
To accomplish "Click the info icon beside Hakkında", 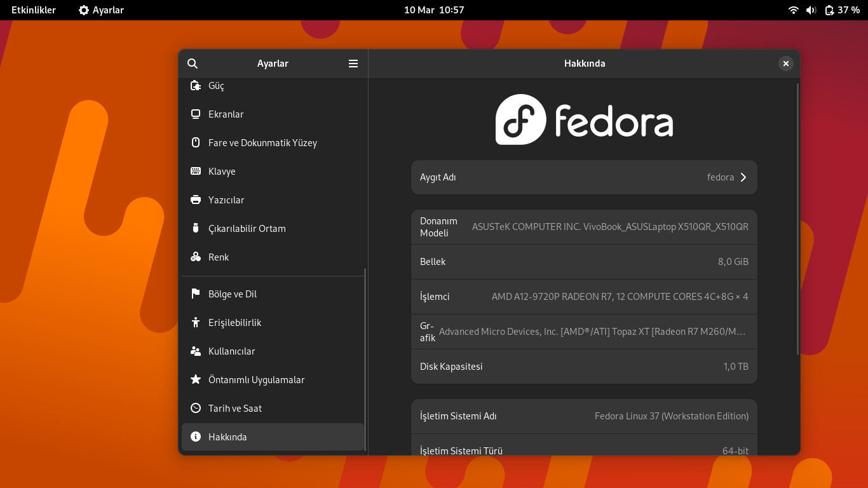I will [x=196, y=437].
